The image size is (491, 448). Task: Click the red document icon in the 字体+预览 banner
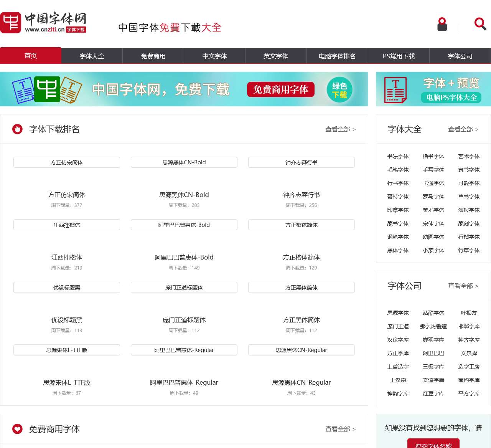point(395,90)
